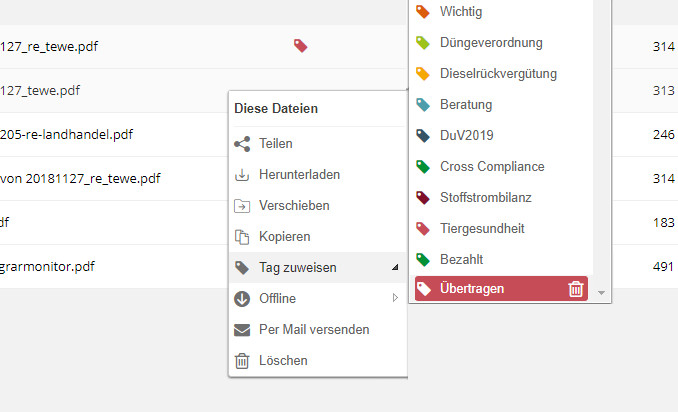
Task: Click the envelope icon for Per Mail versenden
Action: tap(242, 330)
